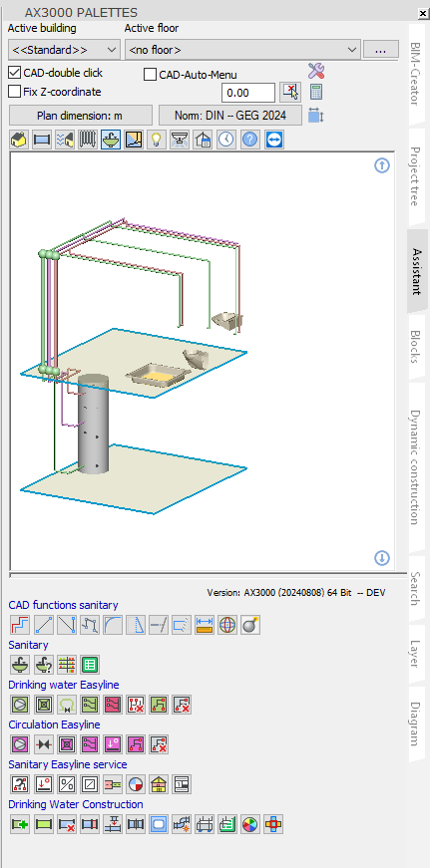430x868 pixels.
Task: Click the Sanitary Easyline service heading
Action: [x=68, y=764]
